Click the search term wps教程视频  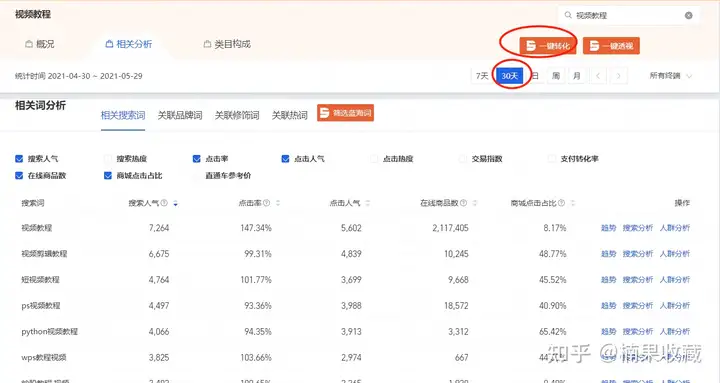44,357
